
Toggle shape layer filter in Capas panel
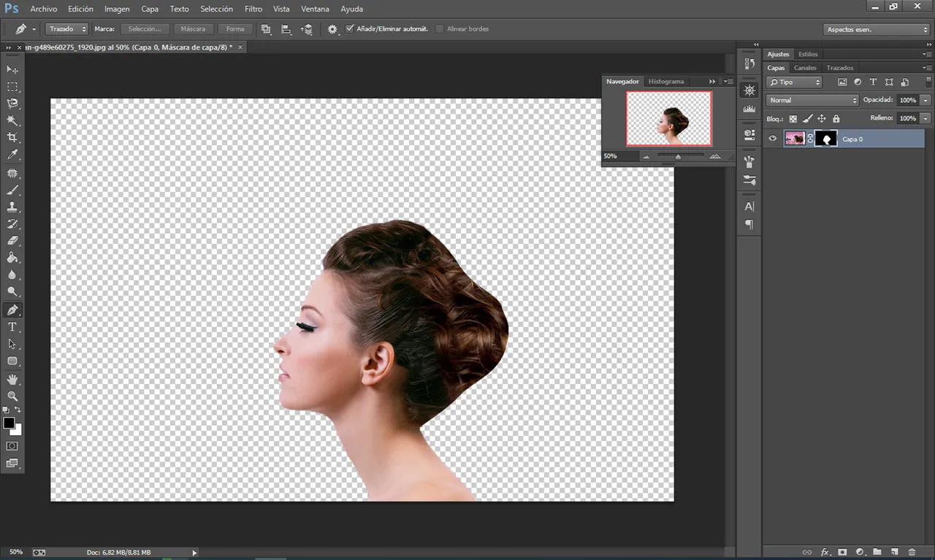(889, 83)
